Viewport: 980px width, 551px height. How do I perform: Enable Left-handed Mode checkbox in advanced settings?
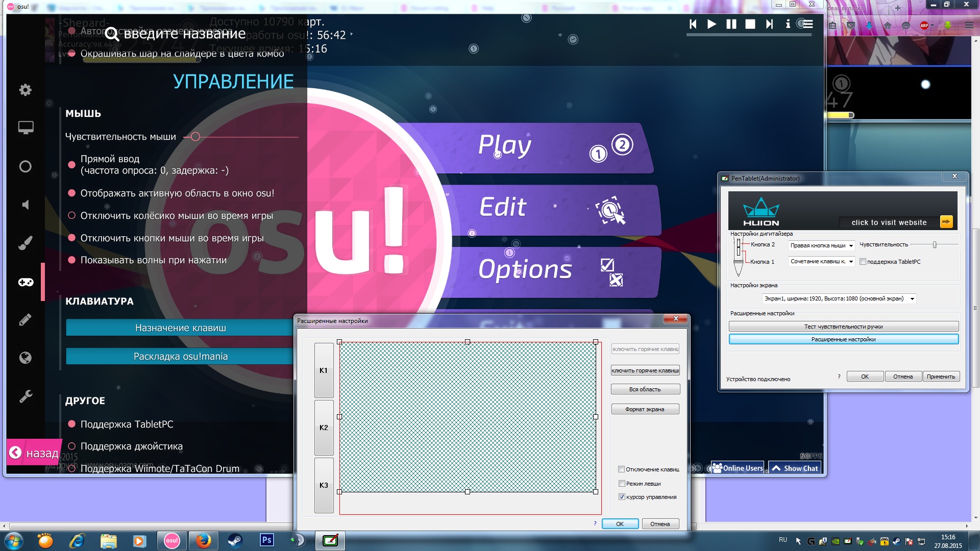coord(622,483)
